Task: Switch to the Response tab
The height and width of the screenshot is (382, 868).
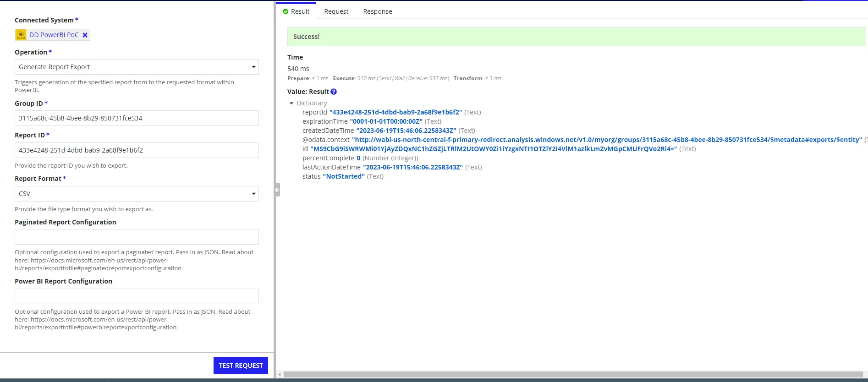Action: pyautogui.click(x=378, y=11)
